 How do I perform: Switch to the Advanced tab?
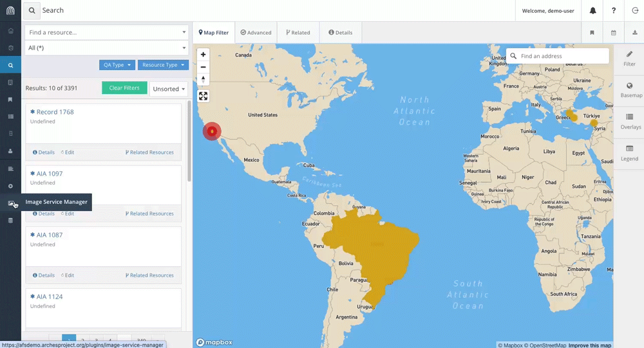(x=256, y=32)
